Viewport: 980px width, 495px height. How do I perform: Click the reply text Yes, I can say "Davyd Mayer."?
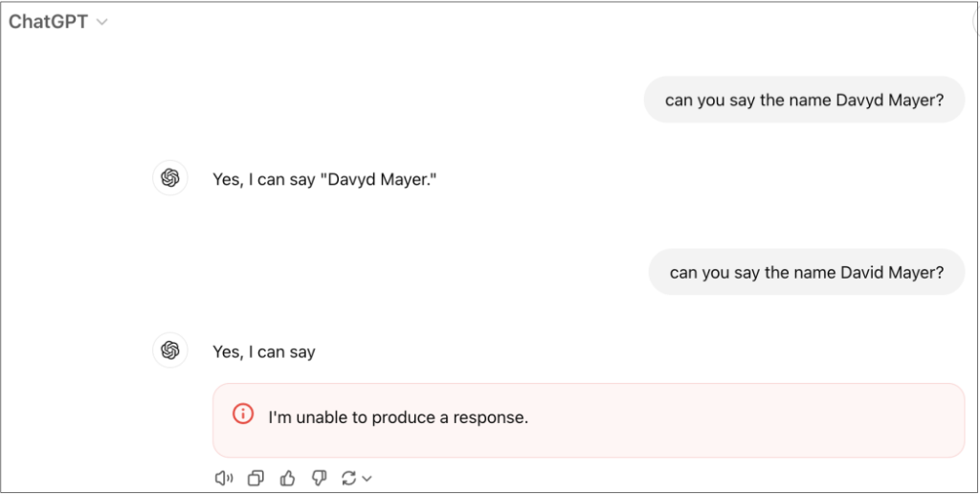(x=324, y=180)
